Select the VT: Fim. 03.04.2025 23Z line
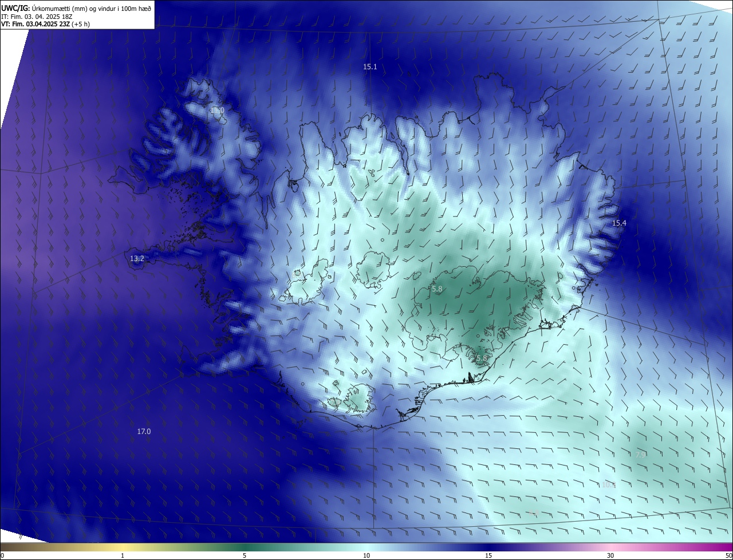Screen dimensions: 733x560 click(x=45, y=24)
